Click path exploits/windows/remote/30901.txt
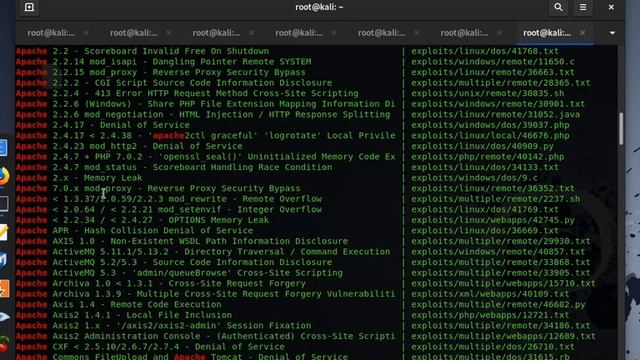This screenshot has height=360, width=640. (x=498, y=104)
